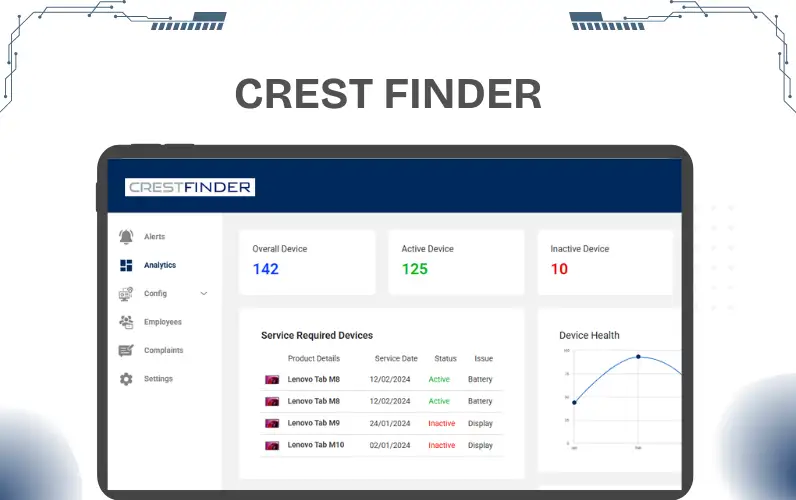Screen dimensions: 796x500
Task: Click the Lenovo Tab M10 device thumbnail
Action: [272, 445]
